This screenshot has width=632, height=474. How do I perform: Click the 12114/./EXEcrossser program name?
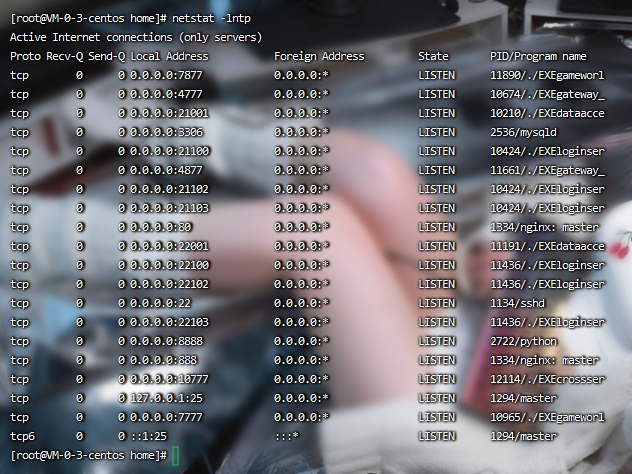(x=547, y=379)
